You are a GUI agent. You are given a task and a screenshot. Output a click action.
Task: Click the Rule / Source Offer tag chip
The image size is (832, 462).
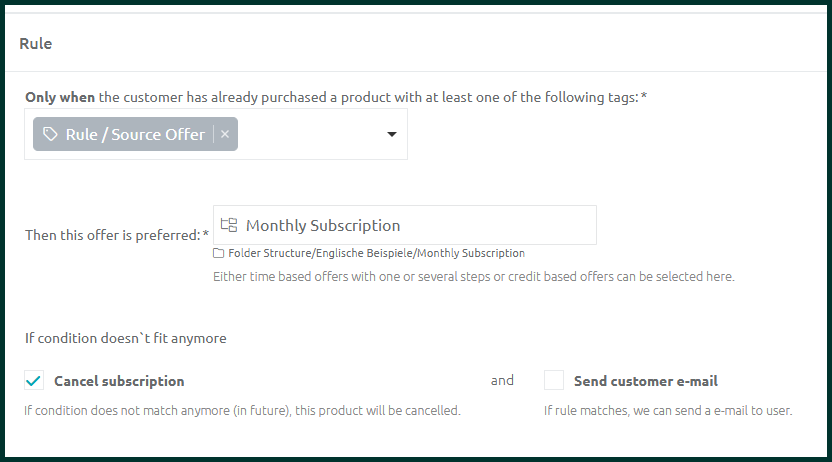135,134
